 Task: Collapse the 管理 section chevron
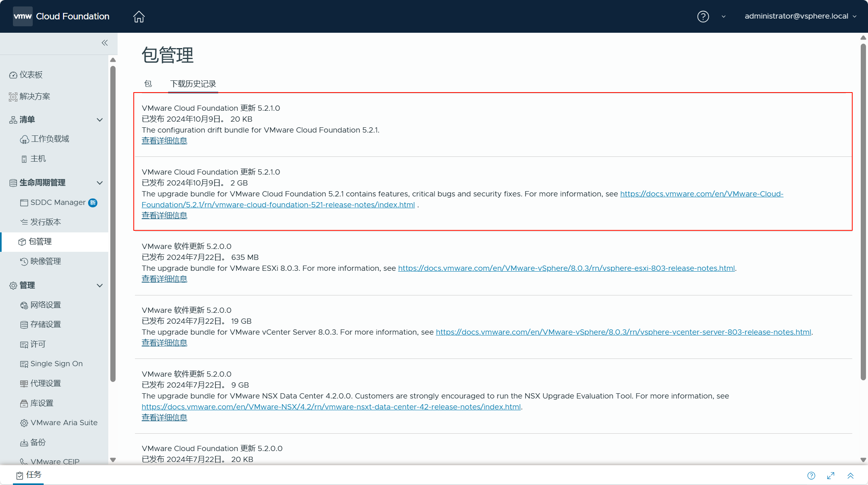tap(100, 285)
